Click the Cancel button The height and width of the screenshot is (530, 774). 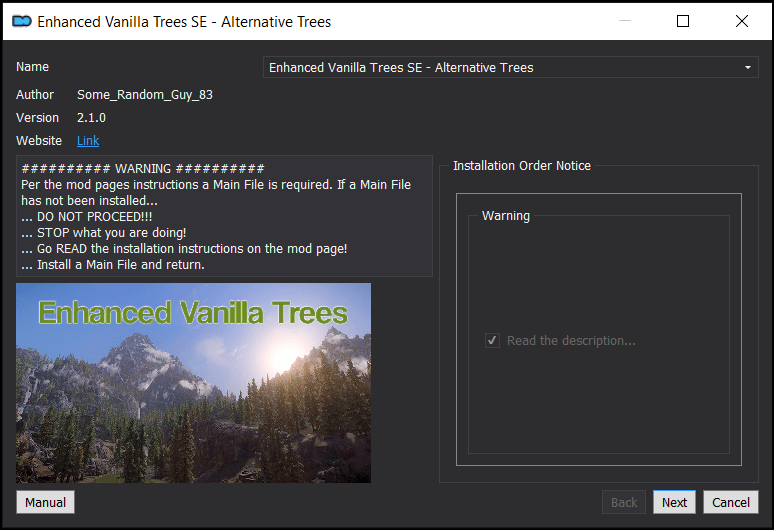pos(731,502)
